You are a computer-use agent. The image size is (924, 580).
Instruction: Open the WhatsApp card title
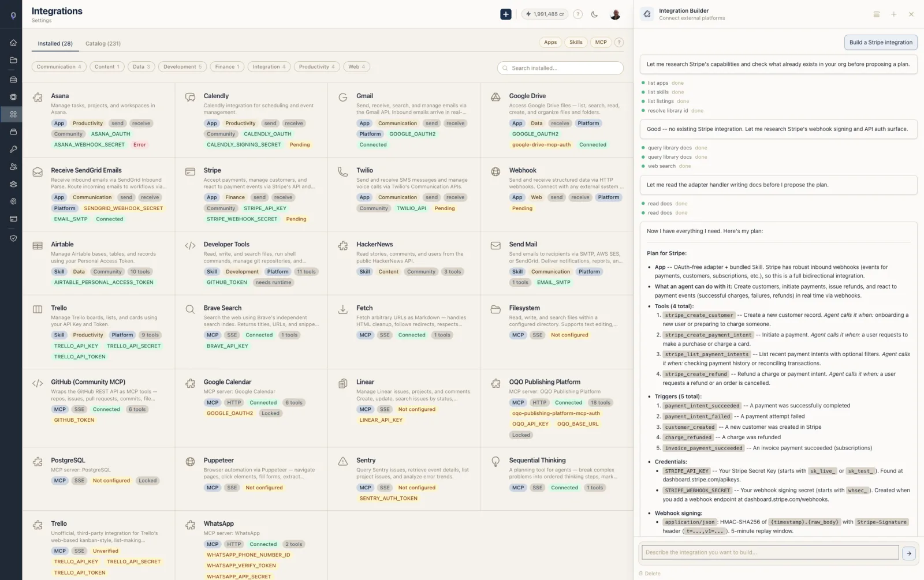tap(218, 524)
